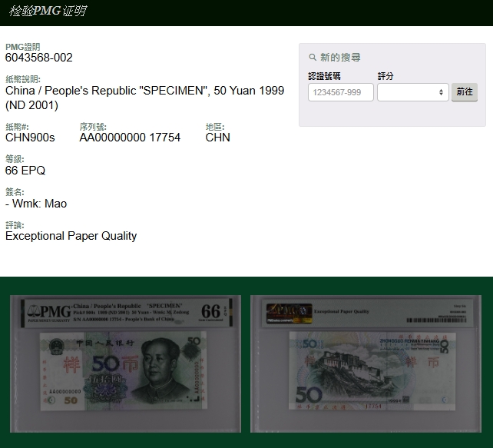Click the Exceptional Paper Quality comment
This screenshot has height=448, width=493.
[x=71, y=236]
